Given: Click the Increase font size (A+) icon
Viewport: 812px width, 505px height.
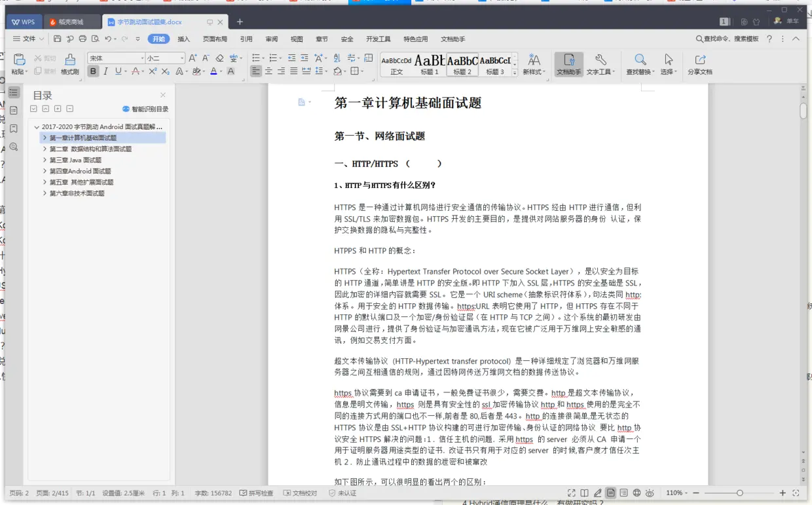Looking at the screenshot, I should click(x=193, y=58).
